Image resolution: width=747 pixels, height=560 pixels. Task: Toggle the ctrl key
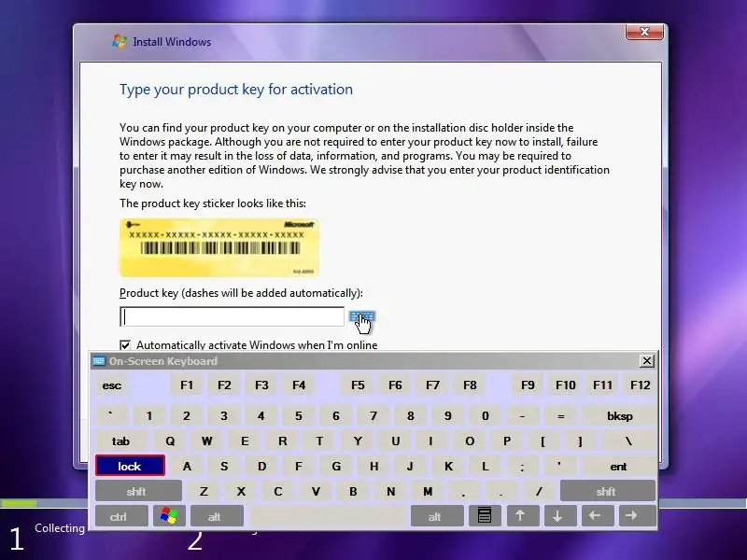pos(121,516)
